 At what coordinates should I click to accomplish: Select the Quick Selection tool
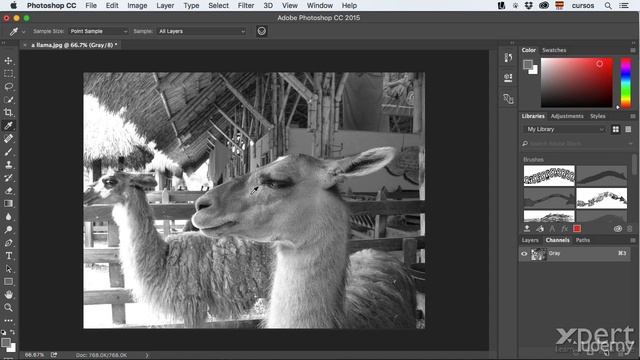(8, 100)
